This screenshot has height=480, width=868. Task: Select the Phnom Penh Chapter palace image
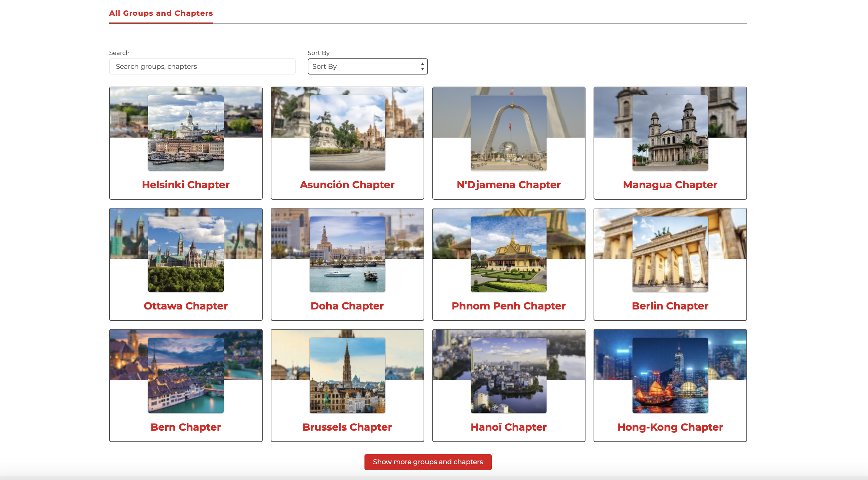tap(509, 254)
